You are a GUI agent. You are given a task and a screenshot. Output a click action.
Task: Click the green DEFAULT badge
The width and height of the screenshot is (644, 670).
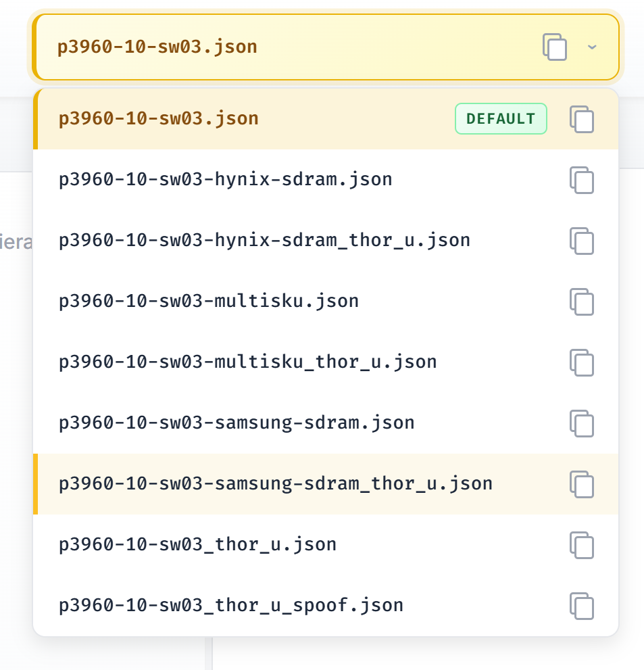(501, 119)
